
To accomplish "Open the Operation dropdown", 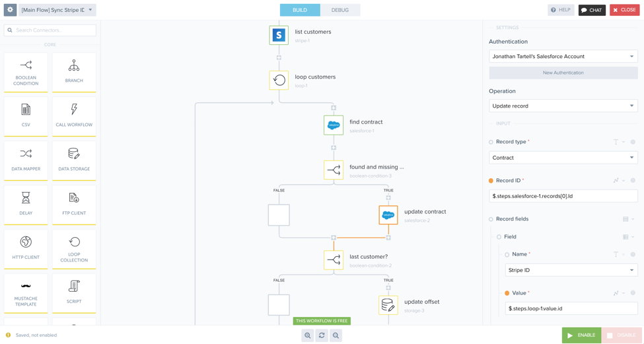I will [563, 106].
